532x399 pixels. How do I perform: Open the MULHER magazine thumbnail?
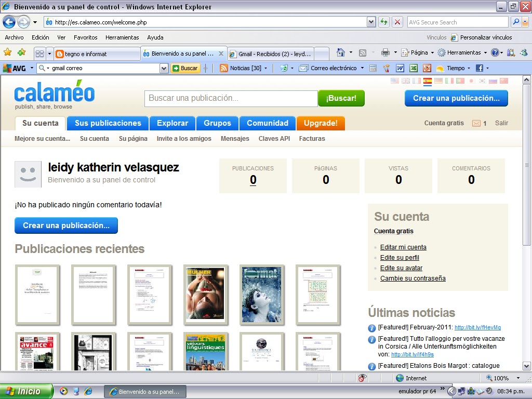tap(206, 295)
